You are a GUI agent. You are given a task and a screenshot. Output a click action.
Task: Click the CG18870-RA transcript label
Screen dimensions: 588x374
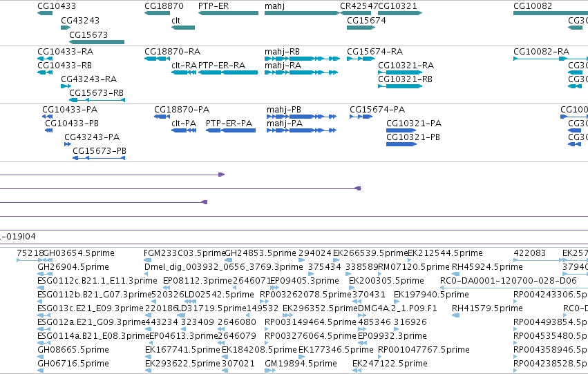click(x=173, y=51)
